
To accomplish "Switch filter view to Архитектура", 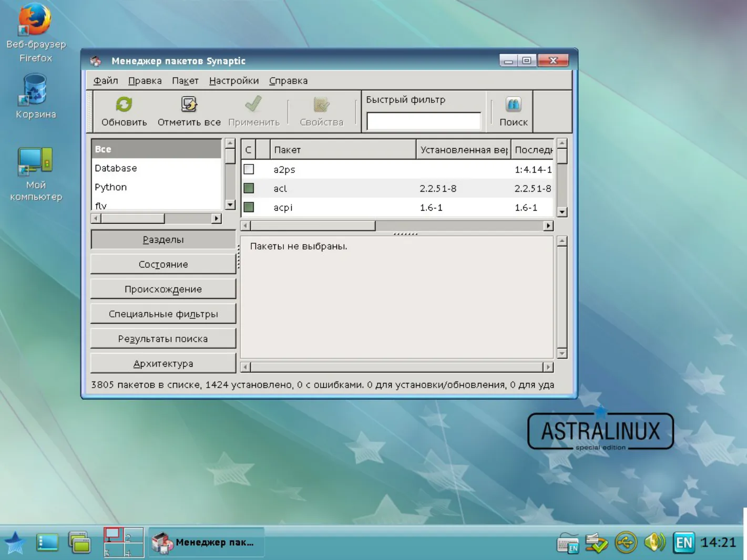I will (163, 363).
